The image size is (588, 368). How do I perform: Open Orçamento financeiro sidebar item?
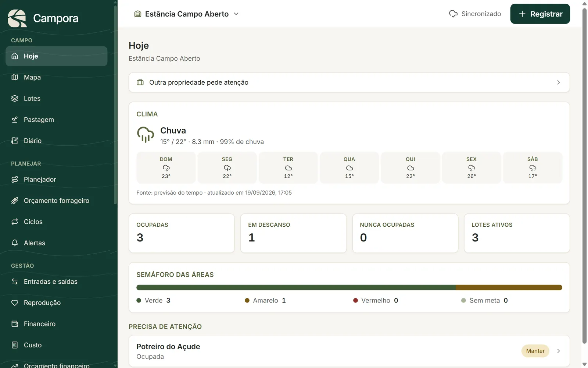tap(57, 365)
